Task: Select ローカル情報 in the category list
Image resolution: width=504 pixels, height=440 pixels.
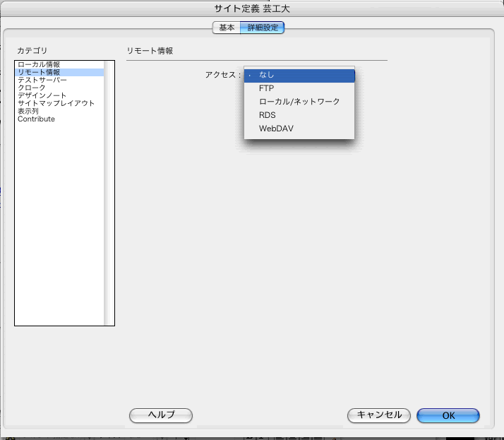Action: click(x=59, y=64)
